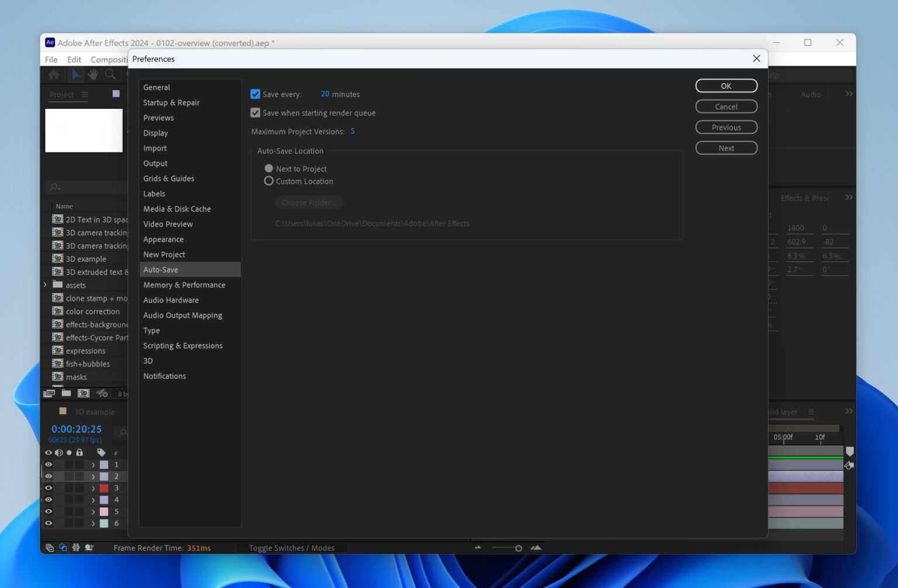Image resolution: width=898 pixels, height=588 pixels.
Task: Hide layer 3 with its eye toggle
Action: 49,487
